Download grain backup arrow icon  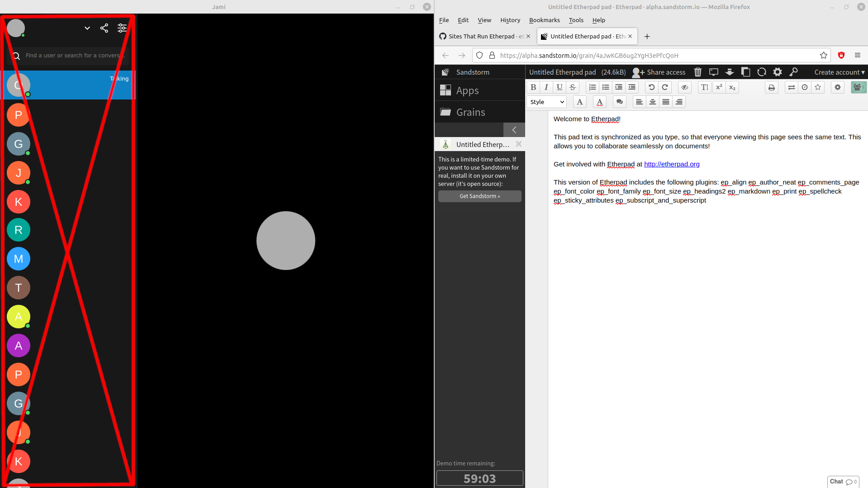point(730,72)
